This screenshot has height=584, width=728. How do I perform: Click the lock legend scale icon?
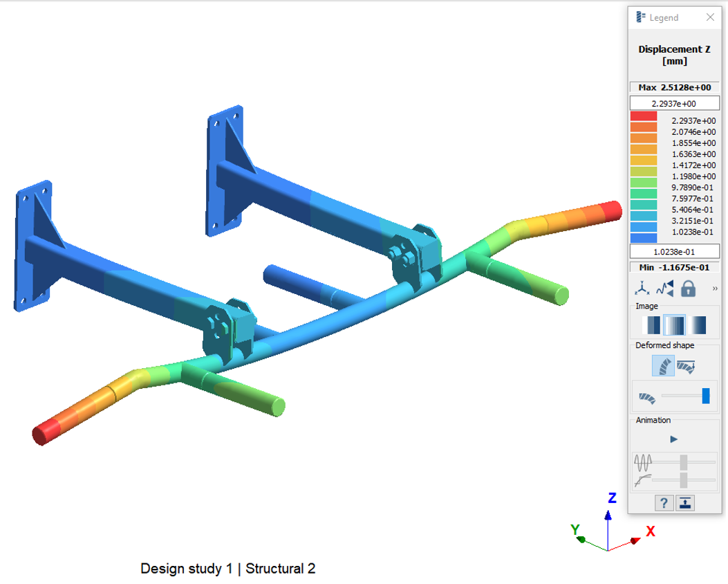pos(689,289)
